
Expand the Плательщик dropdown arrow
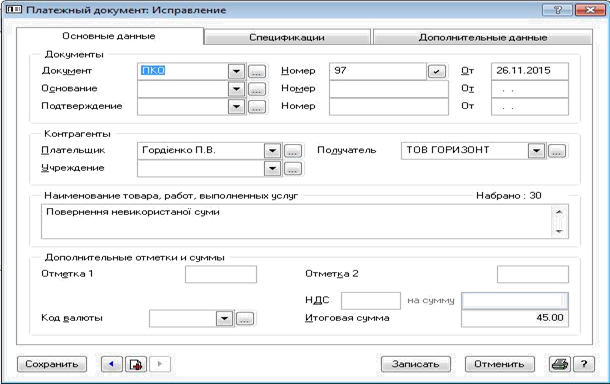point(272,151)
